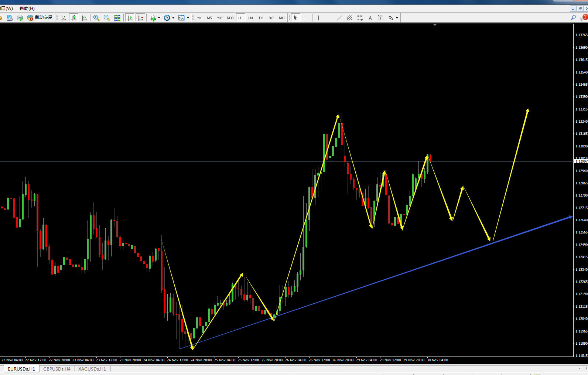Viewport: 588px width, 375px height.
Task: Tile chart windows icon
Action: coord(117,18)
